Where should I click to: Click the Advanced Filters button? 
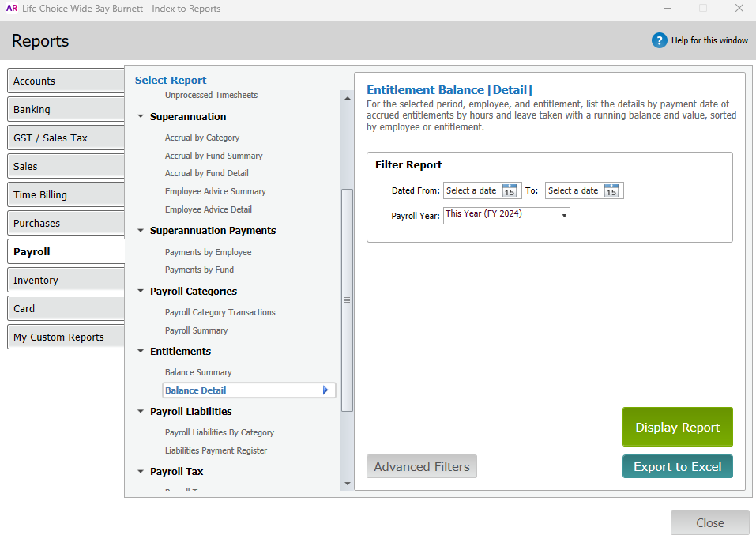pyautogui.click(x=422, y=466)
